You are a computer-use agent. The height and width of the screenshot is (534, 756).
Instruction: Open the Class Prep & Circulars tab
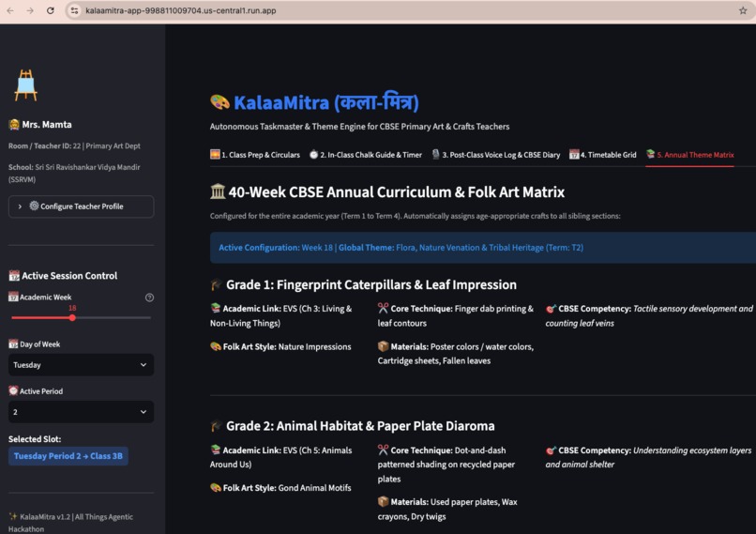(x=255, y=154)
